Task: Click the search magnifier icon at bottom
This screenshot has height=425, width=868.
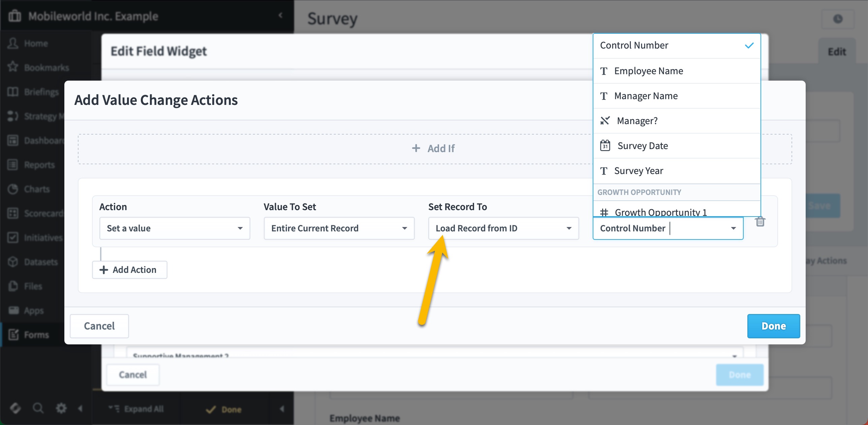Action: 38,408
